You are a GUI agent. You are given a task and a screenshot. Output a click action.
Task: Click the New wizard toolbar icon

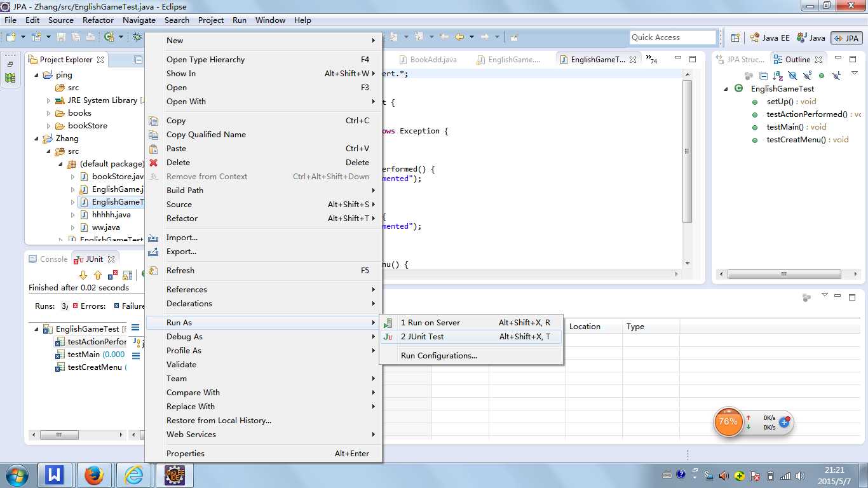[11, 37]
